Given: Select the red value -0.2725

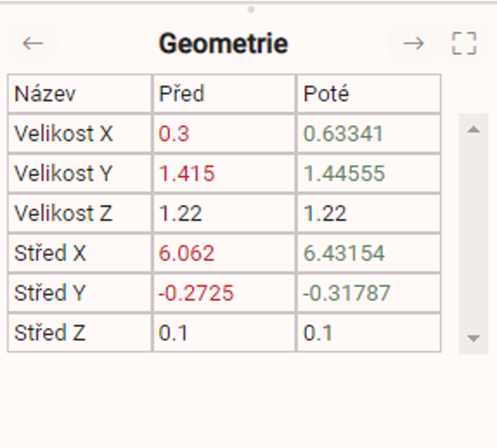Looking at the screenshot, I should coord(196,293).
